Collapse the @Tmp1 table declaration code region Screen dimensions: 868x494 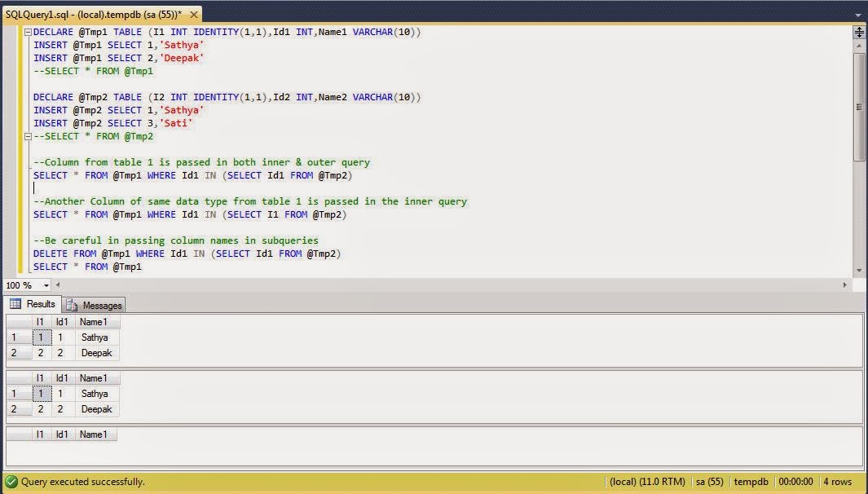point(26,32)
